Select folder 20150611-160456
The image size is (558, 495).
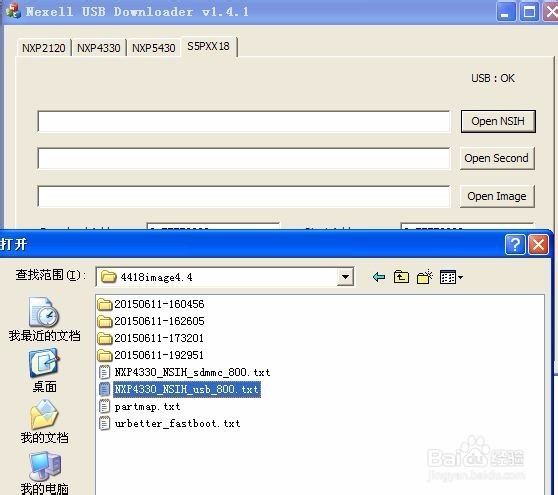pyautogui.click(x=151, y=304)
